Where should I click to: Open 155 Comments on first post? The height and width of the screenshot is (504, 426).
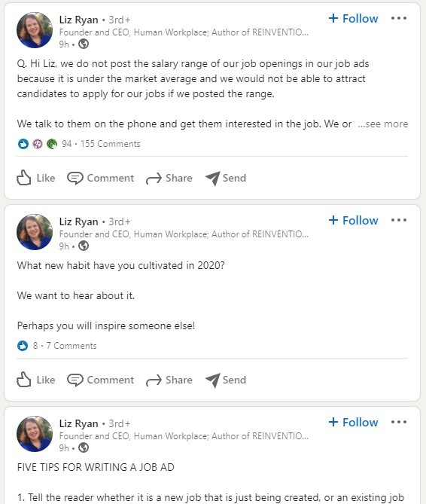coord(111,144)
